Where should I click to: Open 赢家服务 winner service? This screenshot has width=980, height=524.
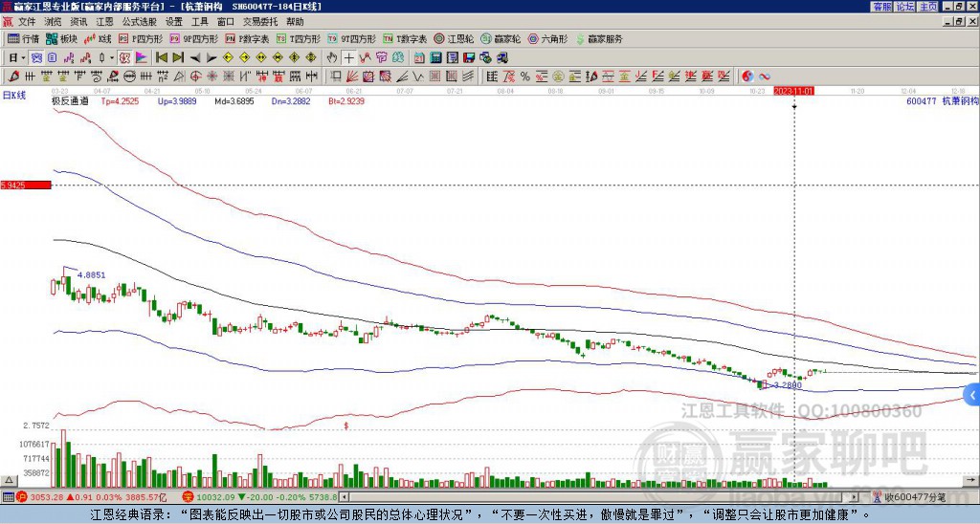(599, 38)
